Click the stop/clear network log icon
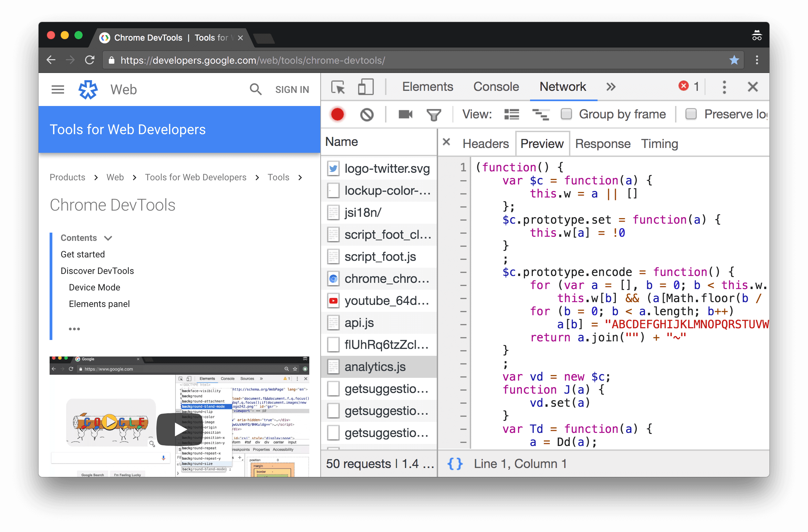 coord(366,115)
